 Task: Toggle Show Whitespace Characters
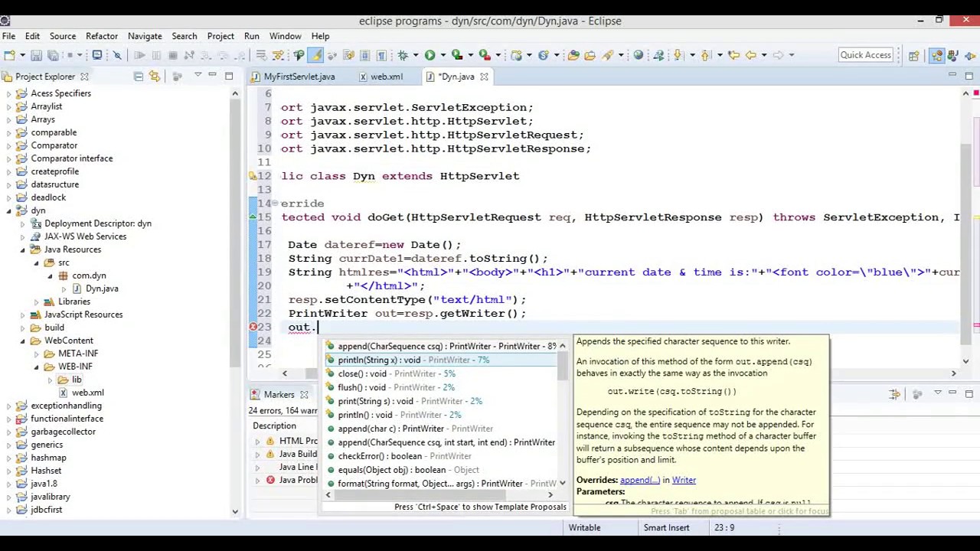pyautogui.click(x=381, y=55)
